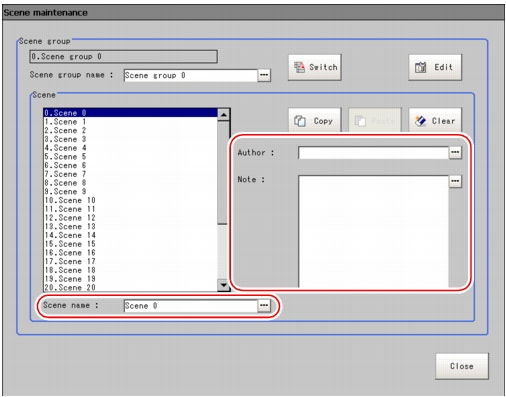This screenshot has height=397, width=506.
Task: Close the Scene maintenance dialog
Action: 462,366
